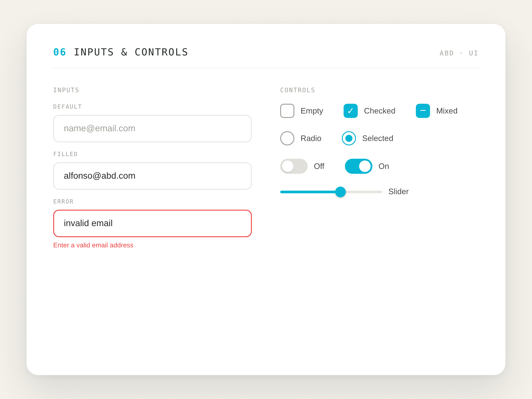The width and height of the screenshot is (532, 399).
Task: Click the 'CONTROLS' section heading
Action: [x=297, y=90]
